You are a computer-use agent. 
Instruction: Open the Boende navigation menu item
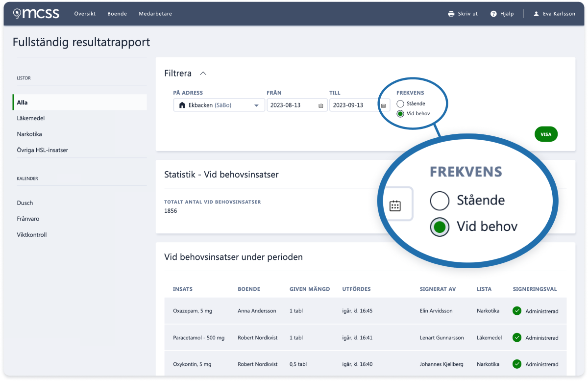(x=117, y=14)
